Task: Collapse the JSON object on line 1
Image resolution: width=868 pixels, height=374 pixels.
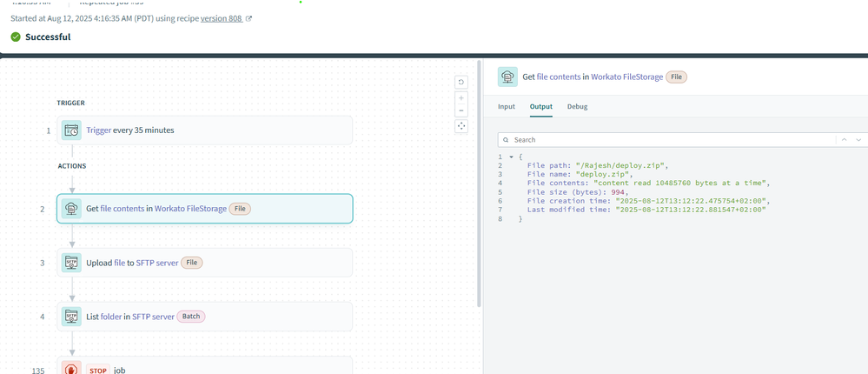Action: tap(511, 157)
